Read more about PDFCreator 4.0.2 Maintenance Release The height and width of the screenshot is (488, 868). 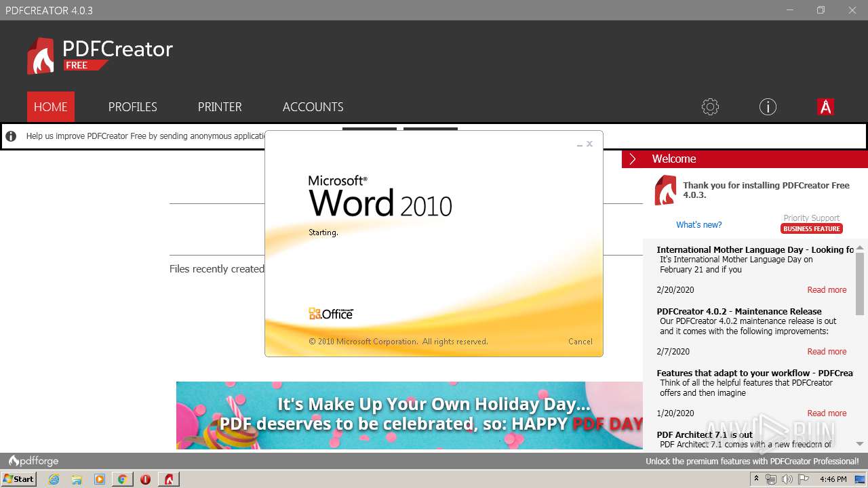[x=827, y=352]
